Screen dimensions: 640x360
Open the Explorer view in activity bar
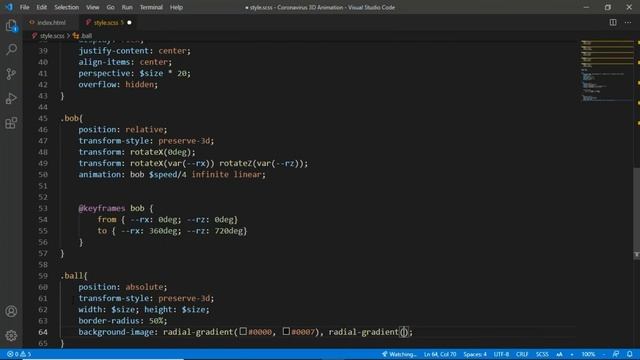[11, 26]
